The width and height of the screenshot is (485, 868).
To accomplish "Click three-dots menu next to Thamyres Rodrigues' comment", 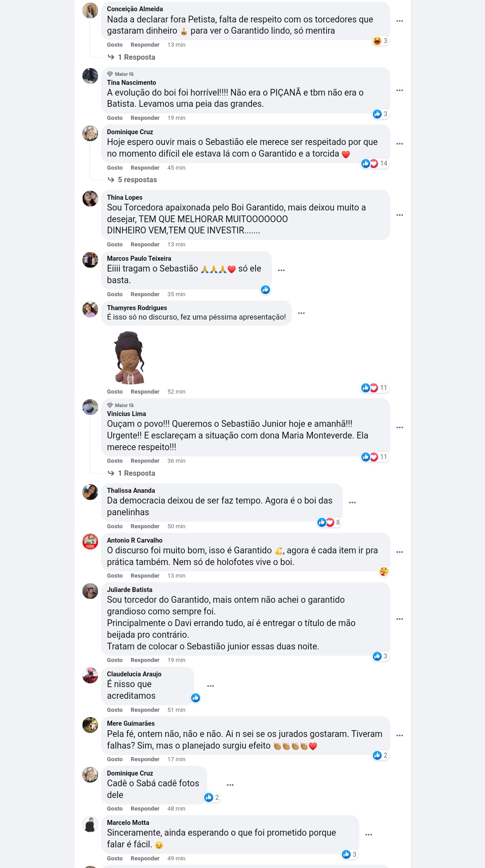I will point(301,313).
